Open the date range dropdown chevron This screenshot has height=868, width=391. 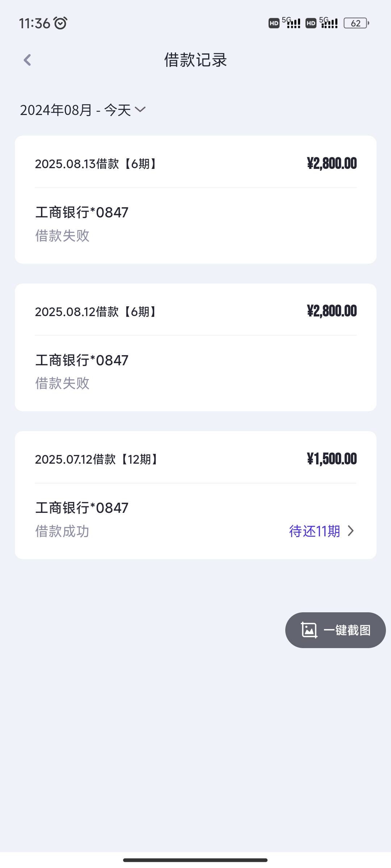point(140,109)
